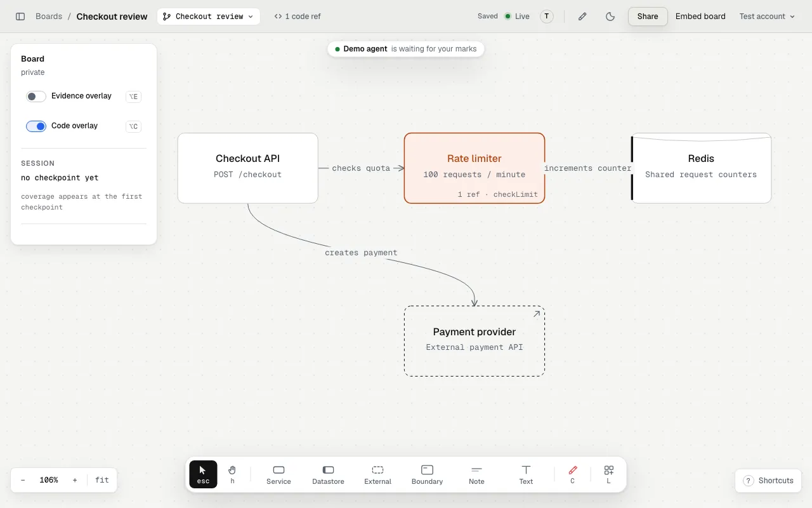Disable the Code overlay switch
This screenshot has width=812, height=508.
[36, 126]
